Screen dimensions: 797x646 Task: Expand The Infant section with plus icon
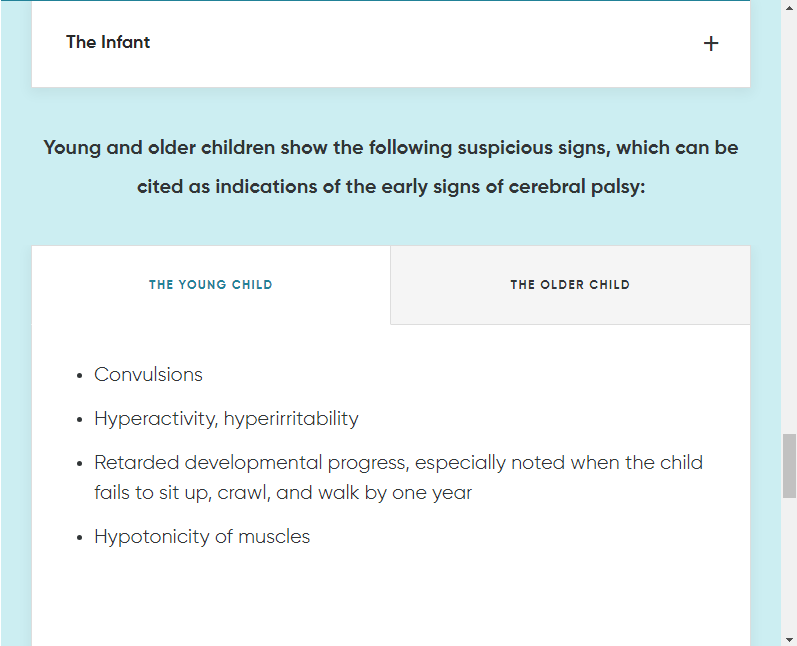click(711, 44)
